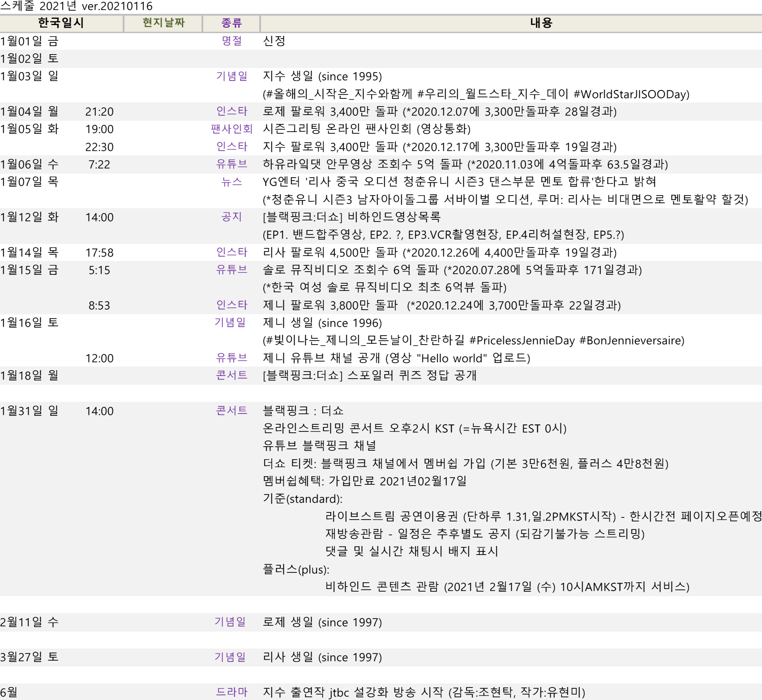The height and width of the screenshot is (700, 762).
Task: Select 지수 팔로워 3,400만 돌파 entry
Action: click(x=440, y=147)
